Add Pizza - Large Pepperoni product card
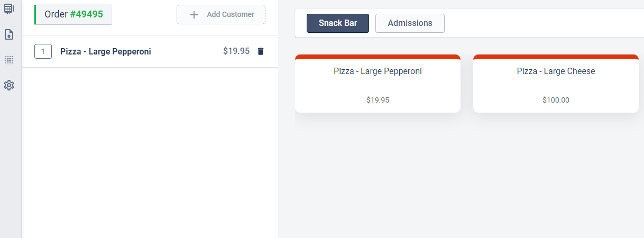This screenshot has height=238, width=644. click(378, 84)
